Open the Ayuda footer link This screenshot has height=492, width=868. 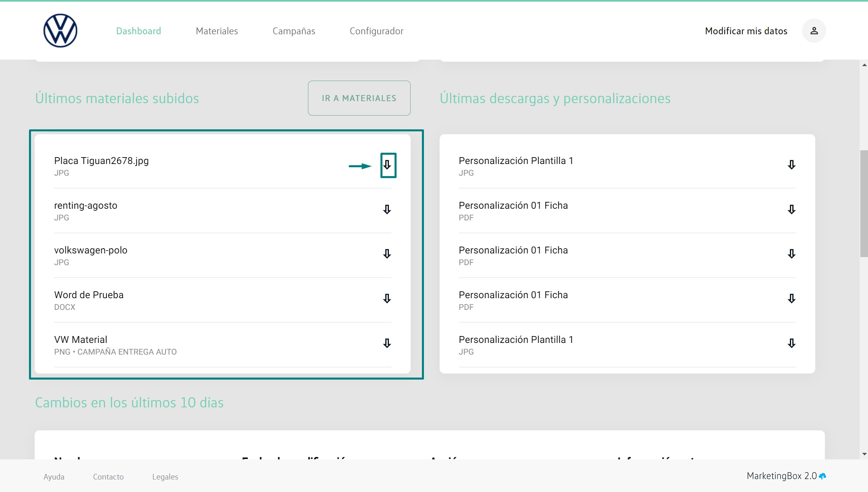click(54, 477)
